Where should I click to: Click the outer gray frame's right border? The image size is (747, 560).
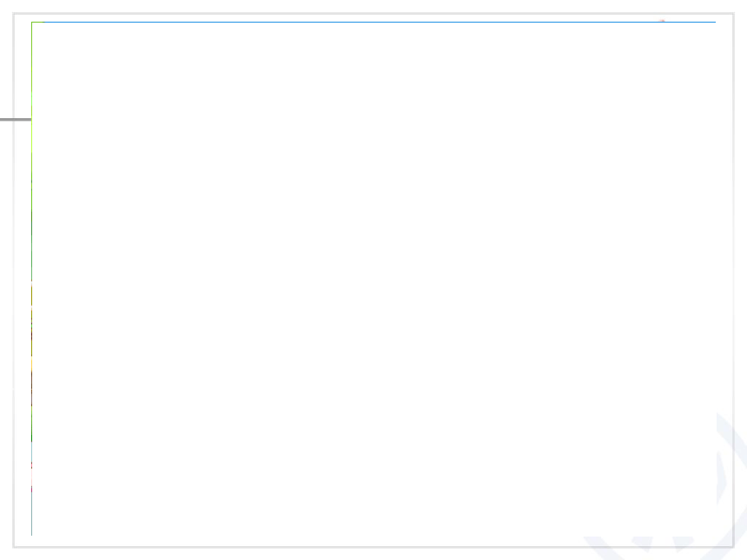733,280
